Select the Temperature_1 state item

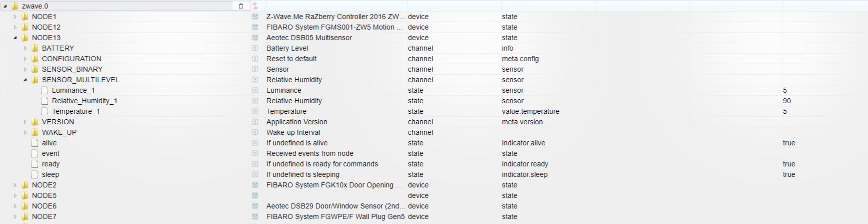coord(75,111)
